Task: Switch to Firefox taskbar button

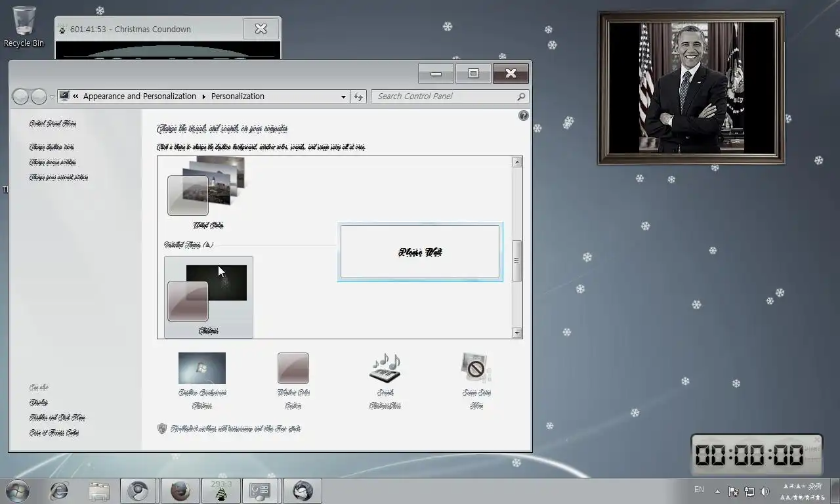Action: point(180,491)
